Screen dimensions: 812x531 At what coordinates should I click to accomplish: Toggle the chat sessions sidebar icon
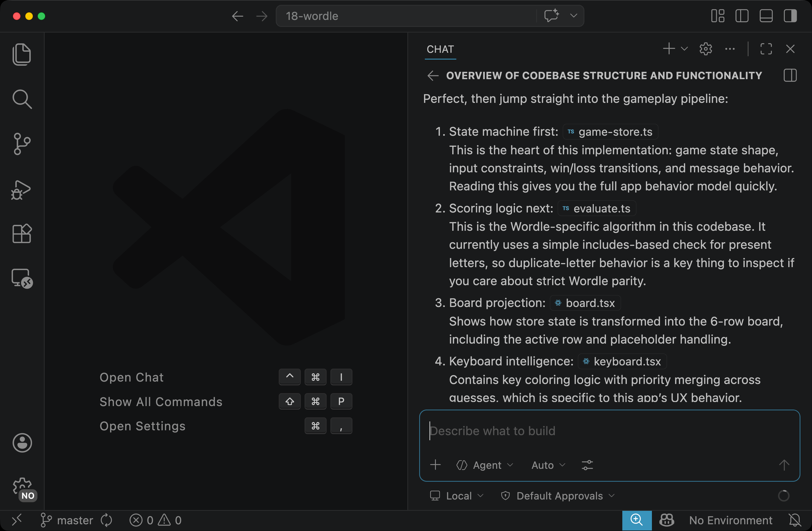point(790,75)
